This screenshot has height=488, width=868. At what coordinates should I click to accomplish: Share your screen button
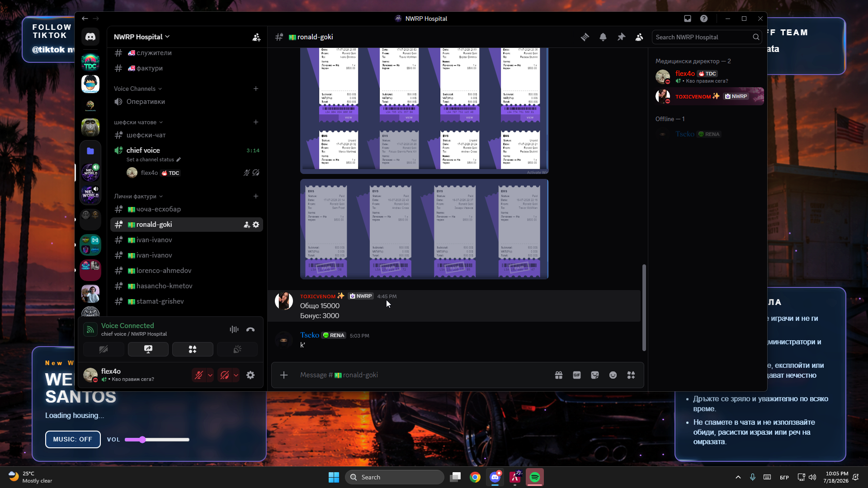click(148, 349)
